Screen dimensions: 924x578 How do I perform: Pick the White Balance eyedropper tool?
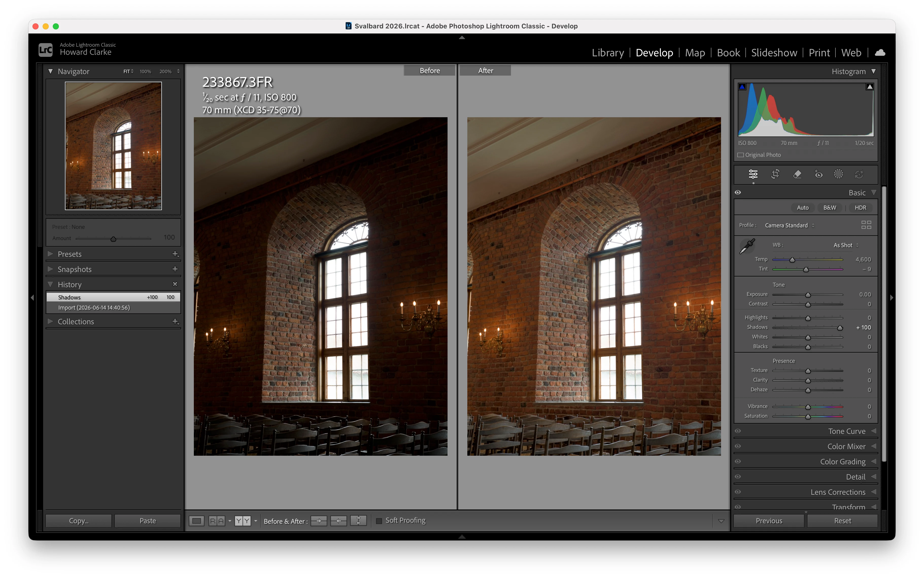click(x=747, y=246)
